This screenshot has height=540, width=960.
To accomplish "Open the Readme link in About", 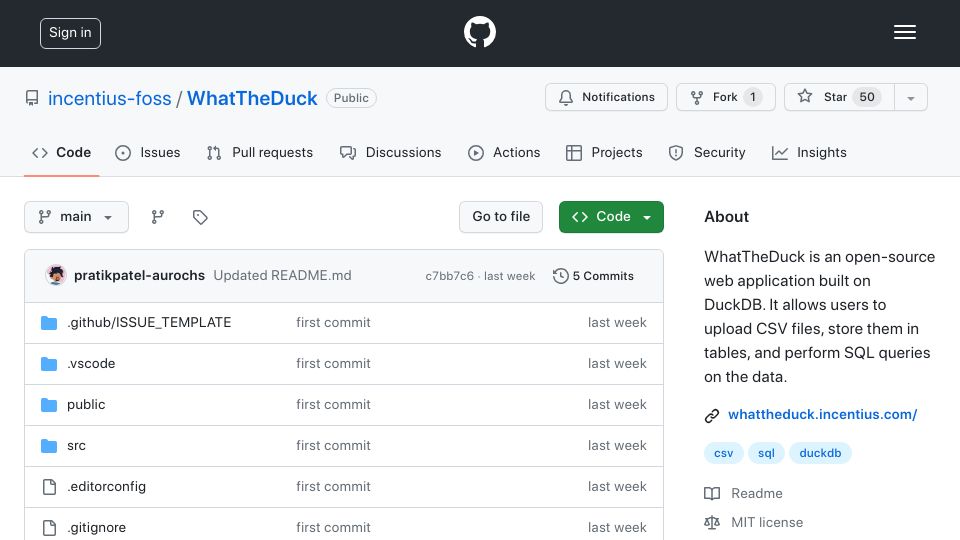I will tap(757, 493).
